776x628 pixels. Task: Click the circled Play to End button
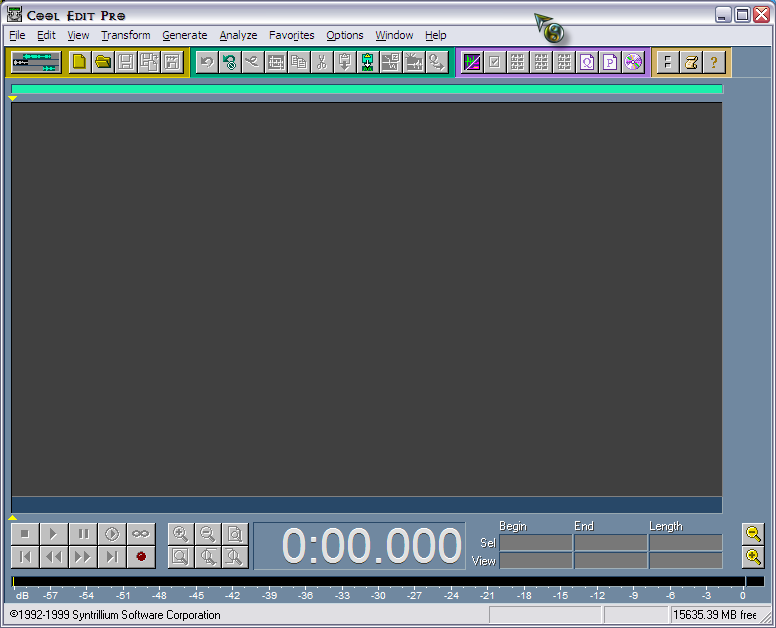point(112,534)
